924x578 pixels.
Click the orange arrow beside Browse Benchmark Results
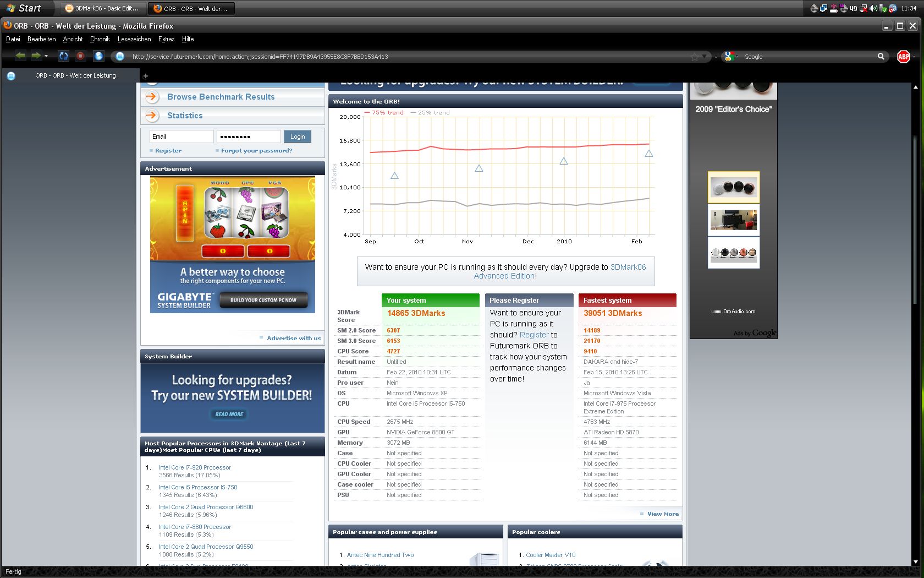(152, 96)
